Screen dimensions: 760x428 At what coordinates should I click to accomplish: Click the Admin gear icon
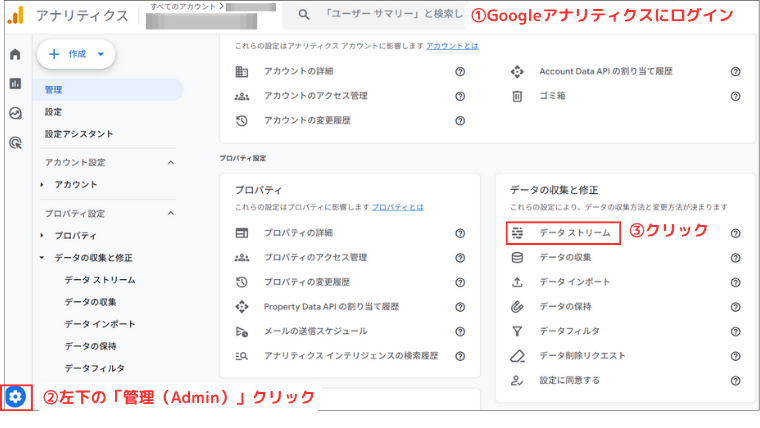pyautogui.click(x=16, y=397)
